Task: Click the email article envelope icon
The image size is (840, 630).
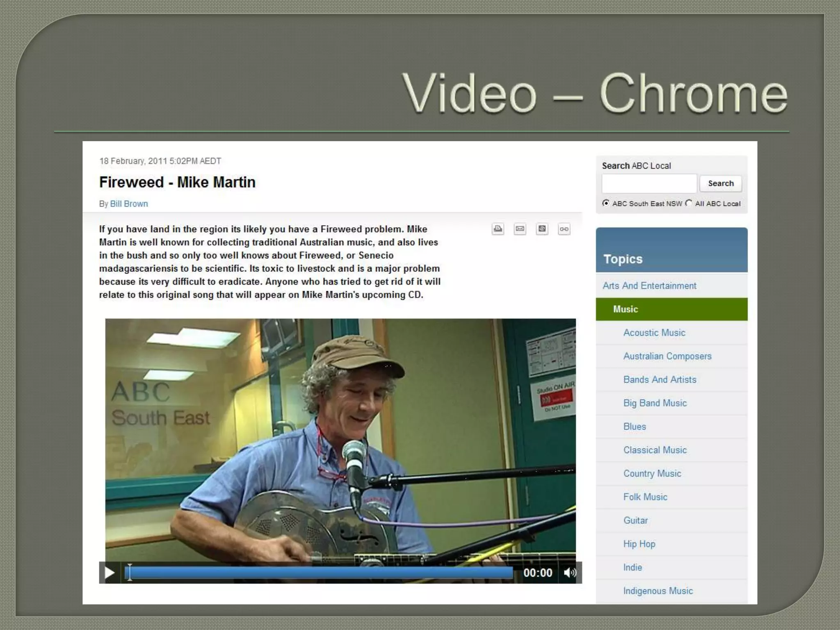Action: coord(520,229)
